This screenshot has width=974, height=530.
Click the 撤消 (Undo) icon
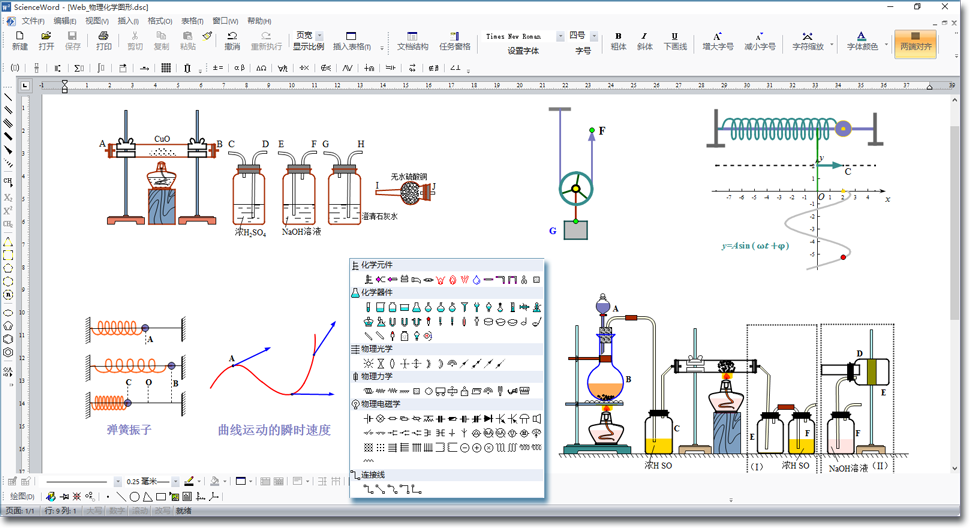[232, 40]
